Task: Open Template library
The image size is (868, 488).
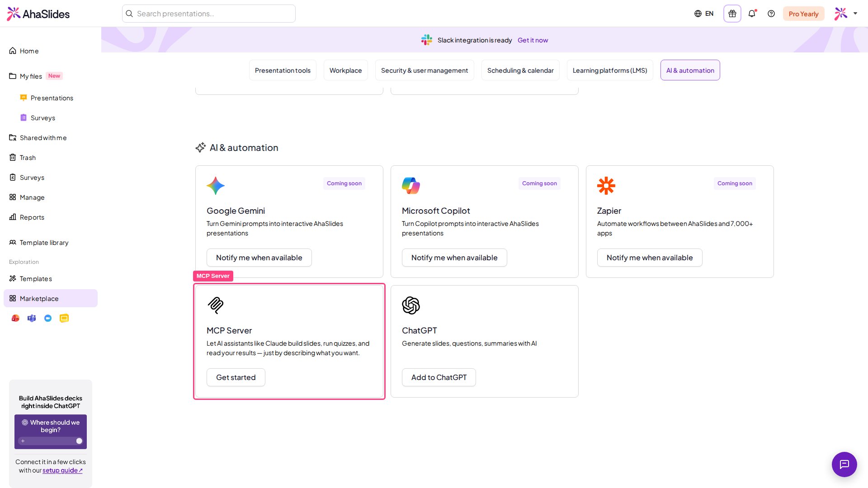Action: tap(51, 242)
